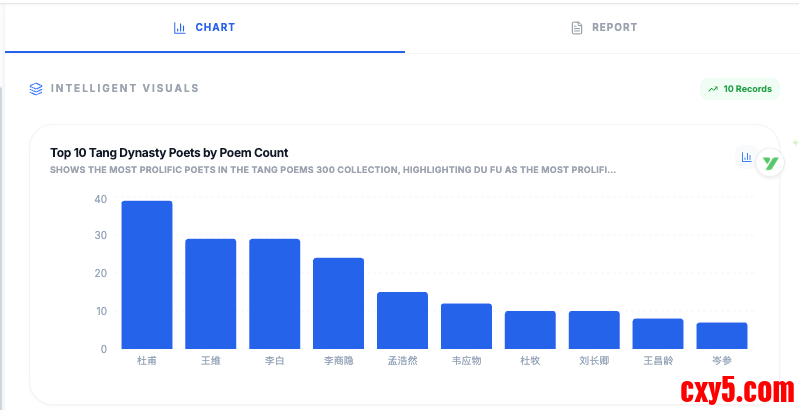Click the green sparkle icon at right edge
Image resolution: width=799 pixels, height=410 pixels.
795,143
